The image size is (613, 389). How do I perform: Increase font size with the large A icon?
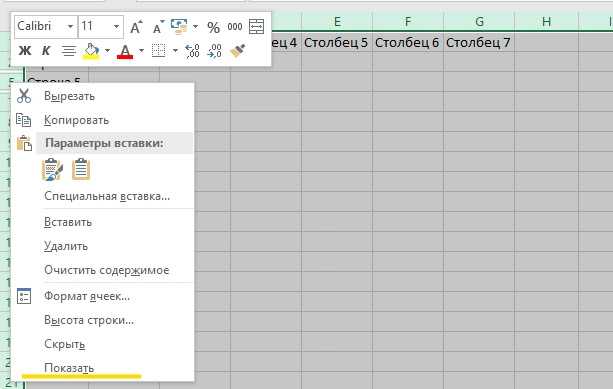(136, 27)
